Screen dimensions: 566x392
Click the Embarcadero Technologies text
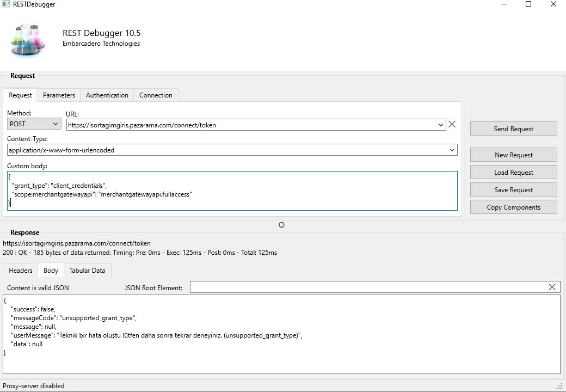[x=101, y=44]
